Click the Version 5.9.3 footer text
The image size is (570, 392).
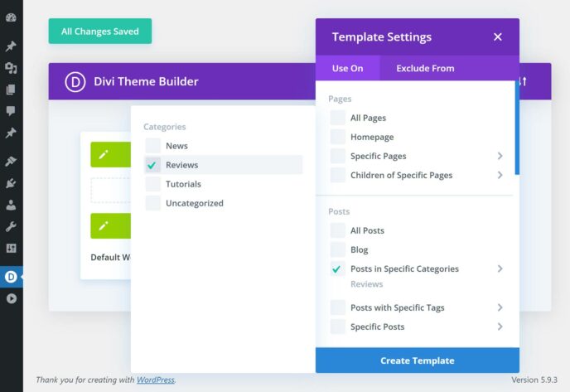point(534,380)
